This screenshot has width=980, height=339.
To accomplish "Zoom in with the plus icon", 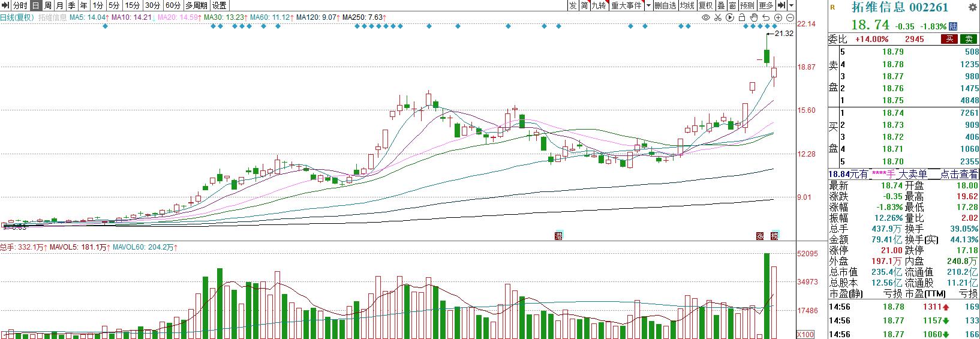I will 778,17.
